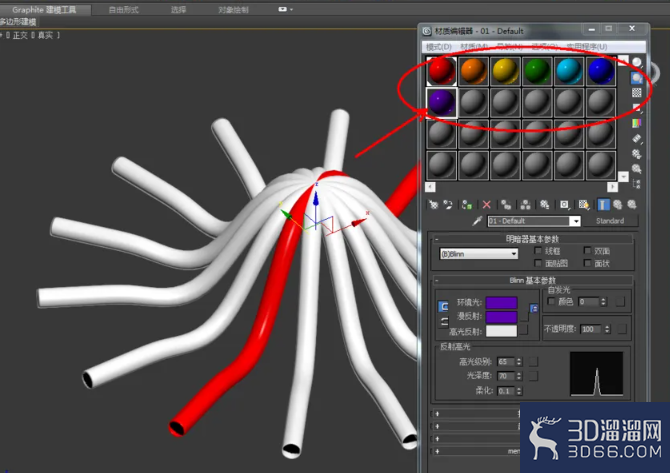Image resolution: width=670 pixels, height=473 pixels.
Task: Click the 高光级别 map button
Action: tap(533, 362)
